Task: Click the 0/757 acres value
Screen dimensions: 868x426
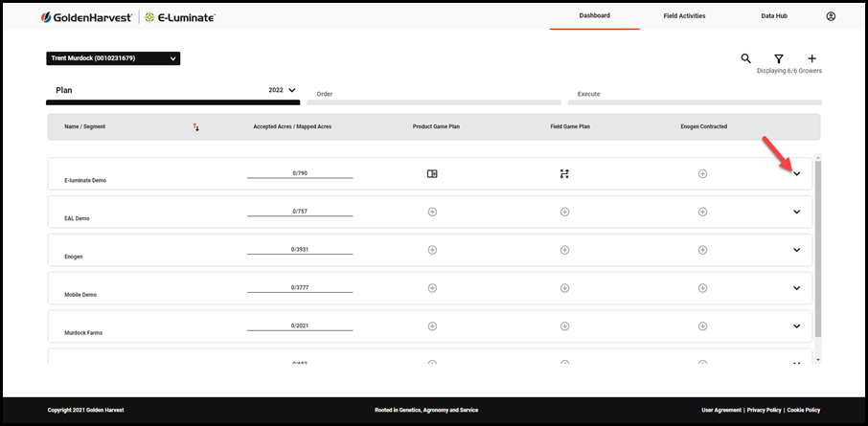Action: click(300, 212)
